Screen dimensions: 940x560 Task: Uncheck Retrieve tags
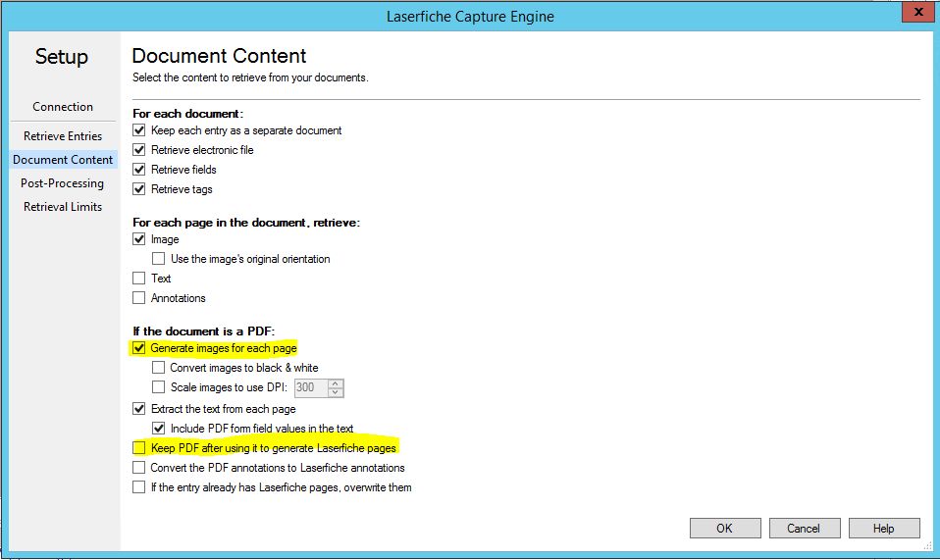point(139,189)
